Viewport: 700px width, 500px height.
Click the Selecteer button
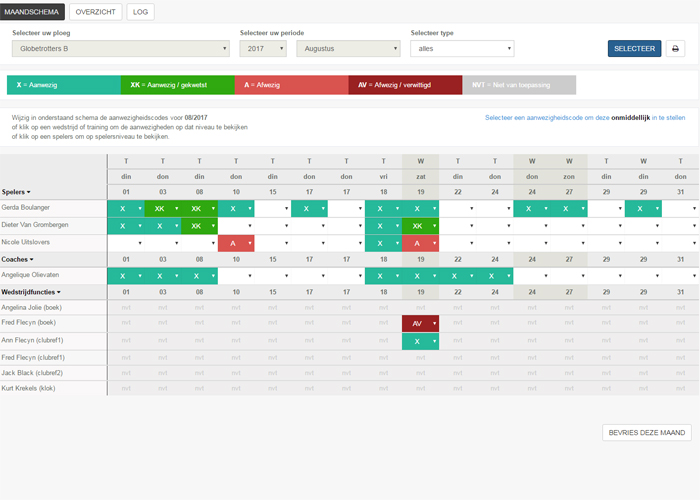click(x=634, y=49)
